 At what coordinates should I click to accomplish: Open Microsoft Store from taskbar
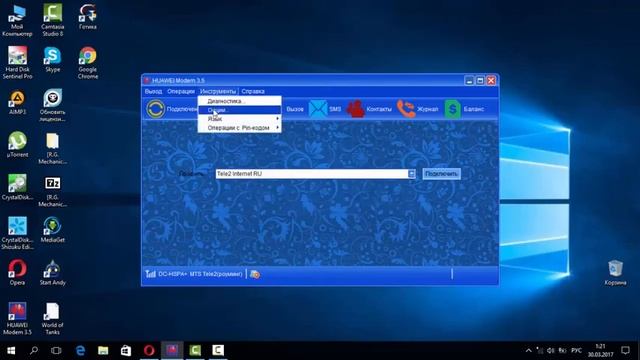pos(126,350)
